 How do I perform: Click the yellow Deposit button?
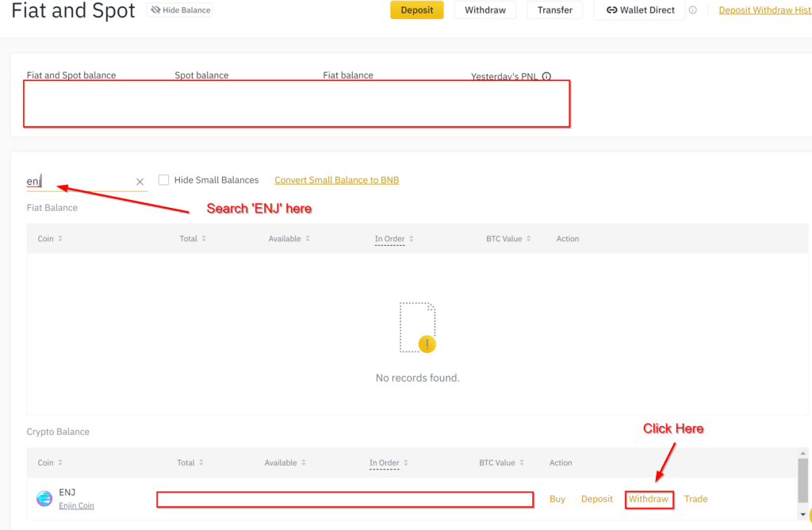pyautogui.click(x=417, y=10)
